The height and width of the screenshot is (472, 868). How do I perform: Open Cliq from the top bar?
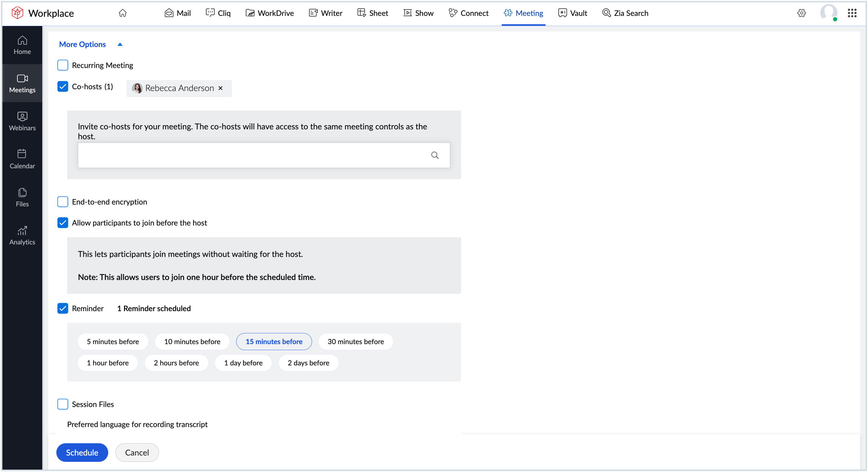[x=218, y=13]
